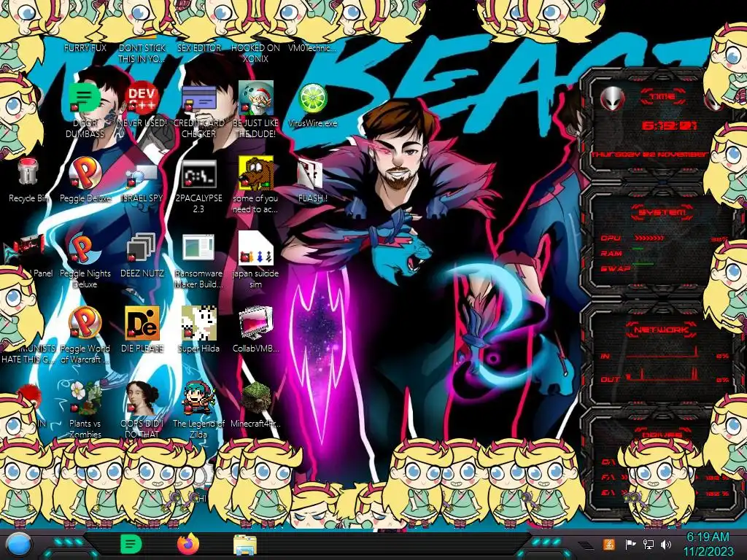The width and height of the screenshot is (747, 560).
Task: Open the Ransomware Maker Build shortcut
Action: point(198,249)
